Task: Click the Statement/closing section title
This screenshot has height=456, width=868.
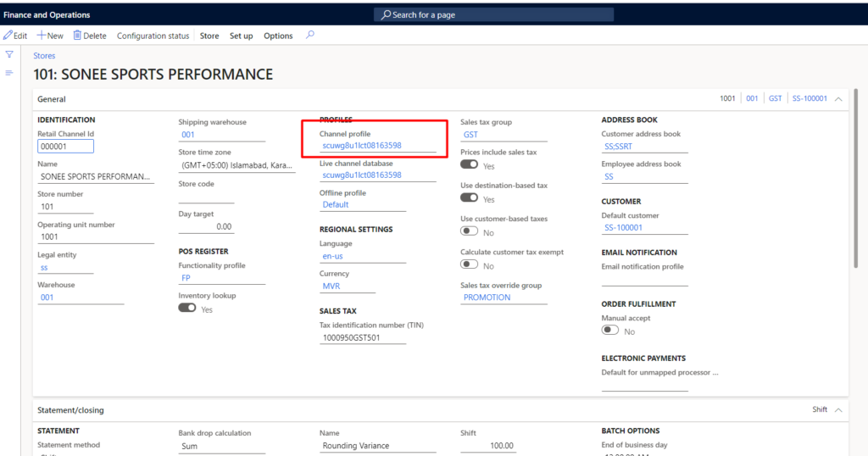Action: [x=70, y=410]
